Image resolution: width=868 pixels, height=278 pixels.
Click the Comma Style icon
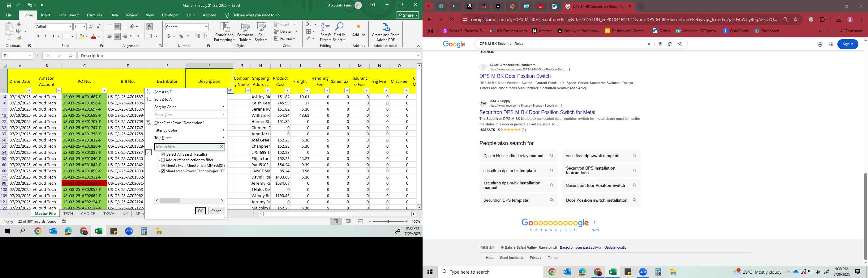(x=188, y=36)
